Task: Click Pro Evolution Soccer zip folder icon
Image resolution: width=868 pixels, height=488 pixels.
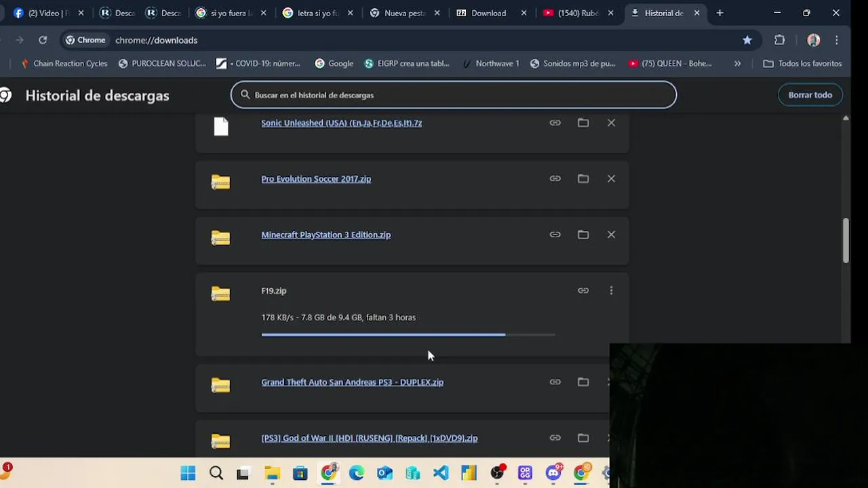Action: pyautogui.click(x=220, y=182)
